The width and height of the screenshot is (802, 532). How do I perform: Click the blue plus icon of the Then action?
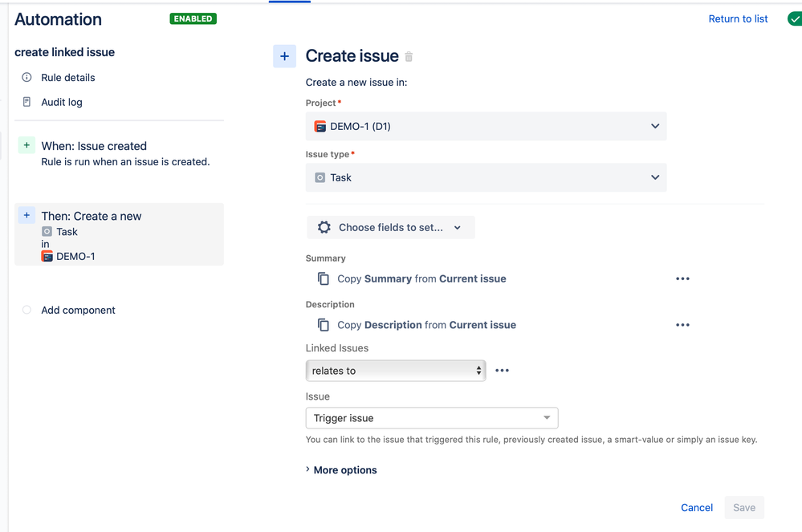click(26, 215)
